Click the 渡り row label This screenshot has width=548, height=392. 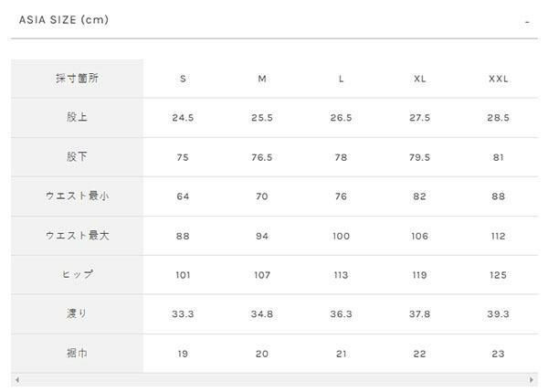[78, 314]
